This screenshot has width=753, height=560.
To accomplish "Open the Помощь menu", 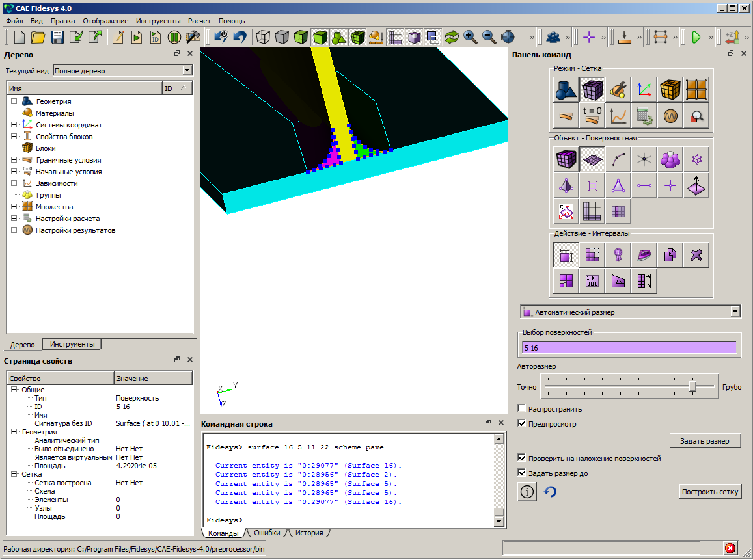I will pyautogui.click(x=232, y=21).
